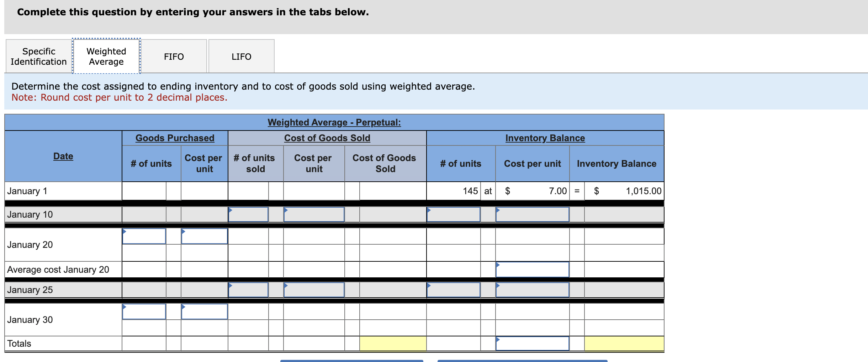
Task: Click the blue button below the table
Action: point(352,361)
